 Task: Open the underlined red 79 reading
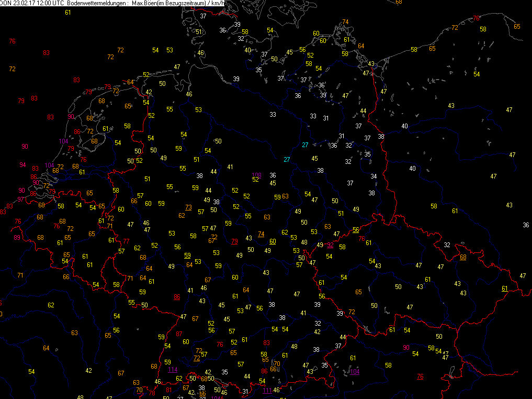click(234, 241)
